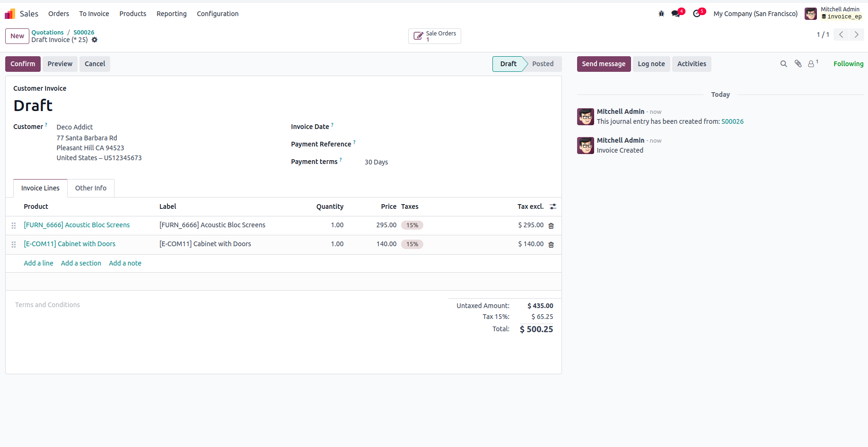Expand the Configuration menu
Screen dimensions: 868x447
[218, 14]
